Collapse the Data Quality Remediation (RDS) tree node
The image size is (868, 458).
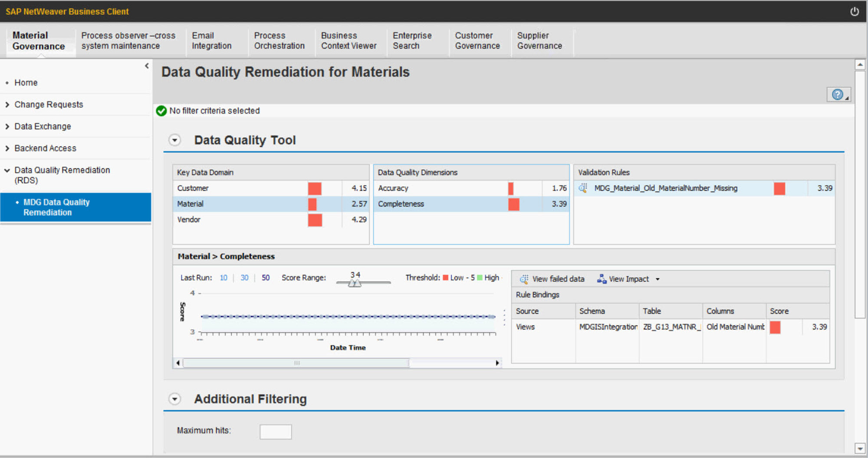pos(7,170)
